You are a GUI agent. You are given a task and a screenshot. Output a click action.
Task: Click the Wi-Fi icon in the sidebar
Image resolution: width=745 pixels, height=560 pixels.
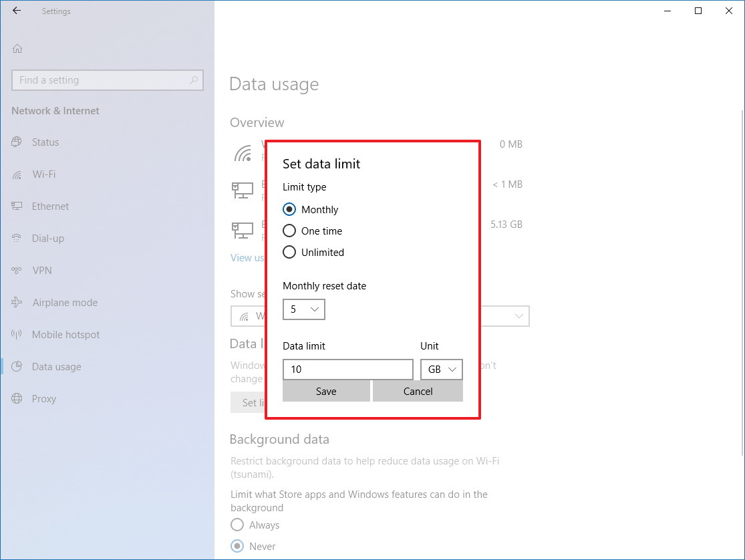(x=17, y=174)
